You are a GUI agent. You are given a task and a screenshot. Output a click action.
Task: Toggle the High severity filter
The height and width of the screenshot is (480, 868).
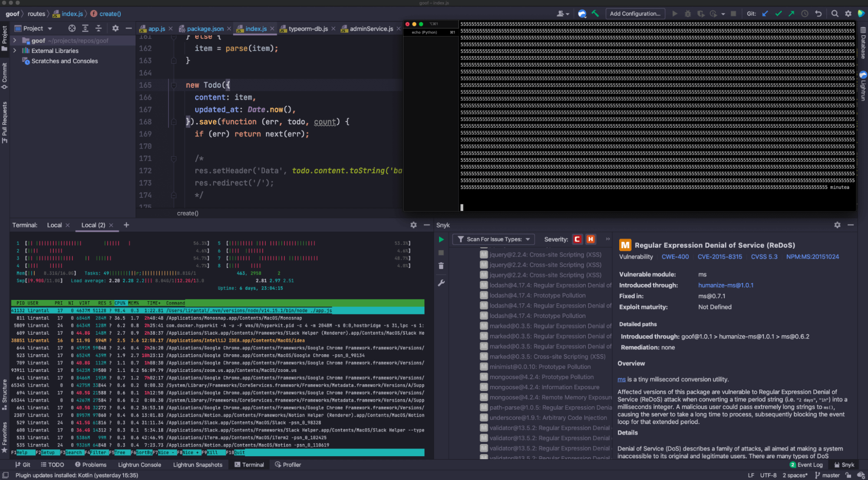coord(591,239)
